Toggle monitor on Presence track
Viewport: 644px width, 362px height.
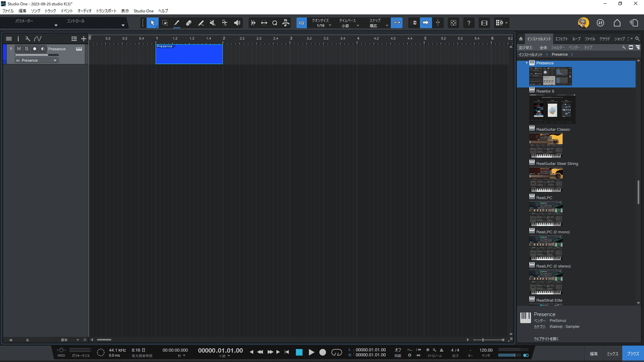pyautogui.click(x=43, y=49)
